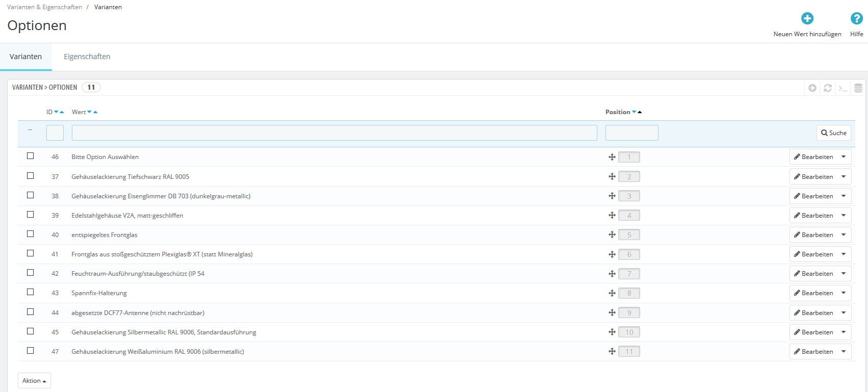Select the Varianten tab
This screenshot has width=868, height=392.
tap(25, 57)
